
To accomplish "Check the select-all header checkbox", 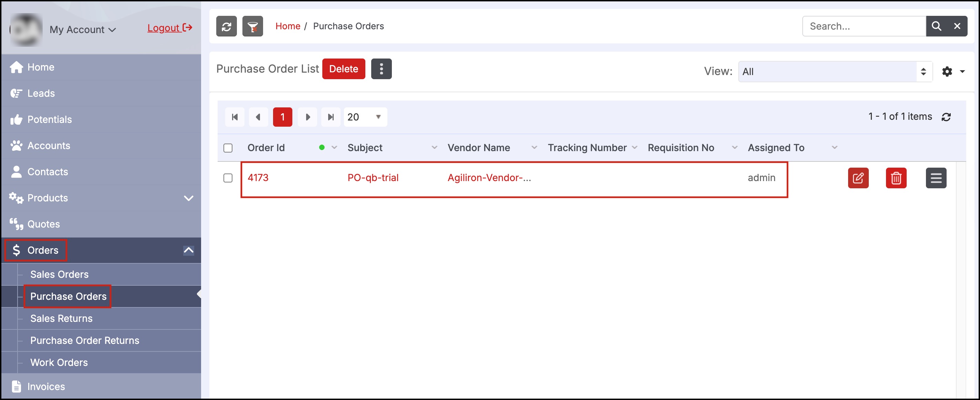I will [228, 148].
